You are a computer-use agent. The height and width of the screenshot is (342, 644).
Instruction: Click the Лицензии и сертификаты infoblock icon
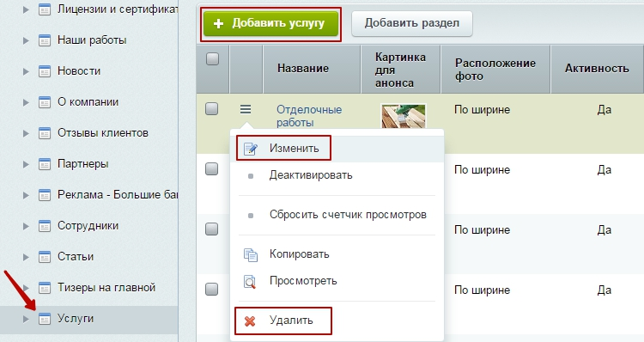click(45, 9)
